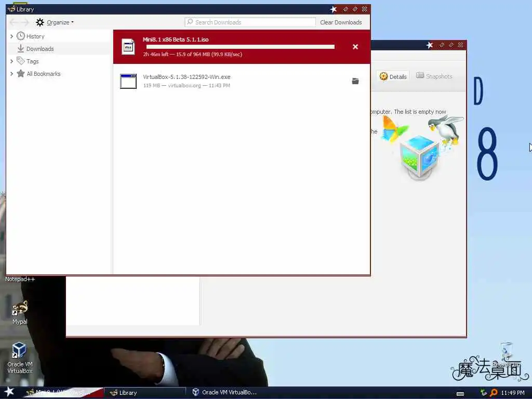Screen dimensions: 532x399
Task: Open the folder containing the VirtualBox installer
Action: [355, 81]
